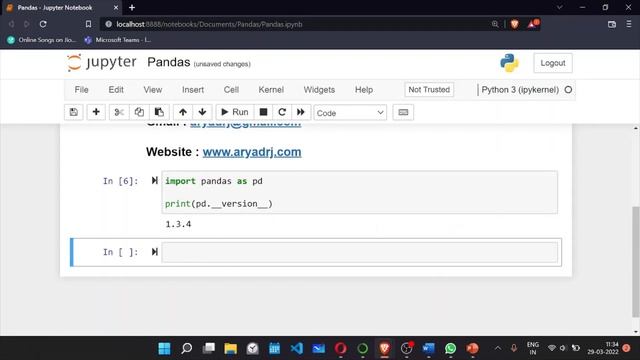The width and height of the screenshot is (640, 360).
Task: Bookmark this page icon
Action: click(88, 24)
